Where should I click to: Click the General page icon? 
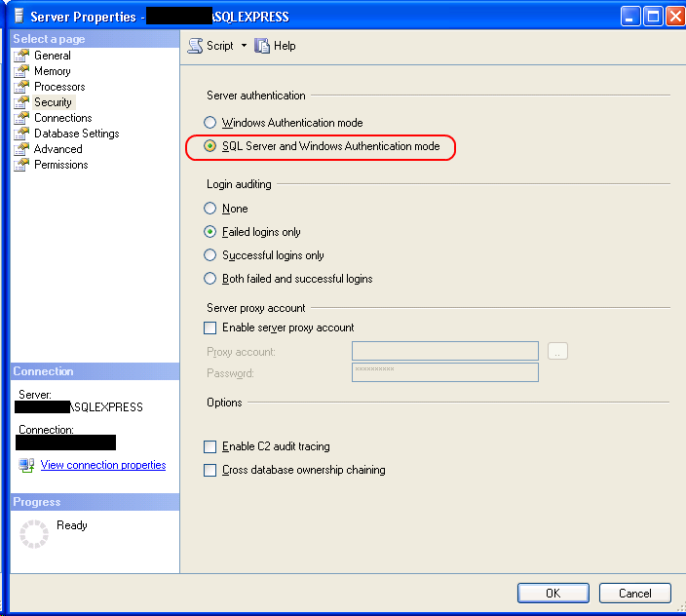pyautogui.click(x=21, y=56)
